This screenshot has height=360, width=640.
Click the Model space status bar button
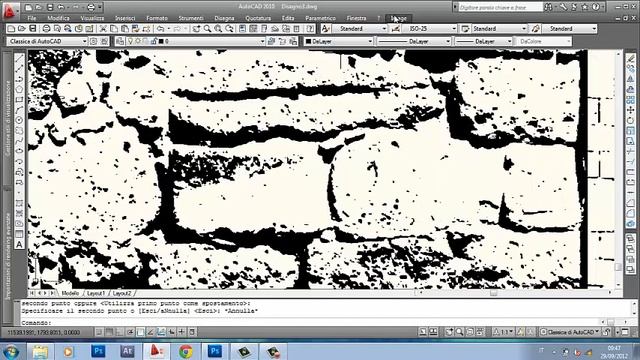423,332
